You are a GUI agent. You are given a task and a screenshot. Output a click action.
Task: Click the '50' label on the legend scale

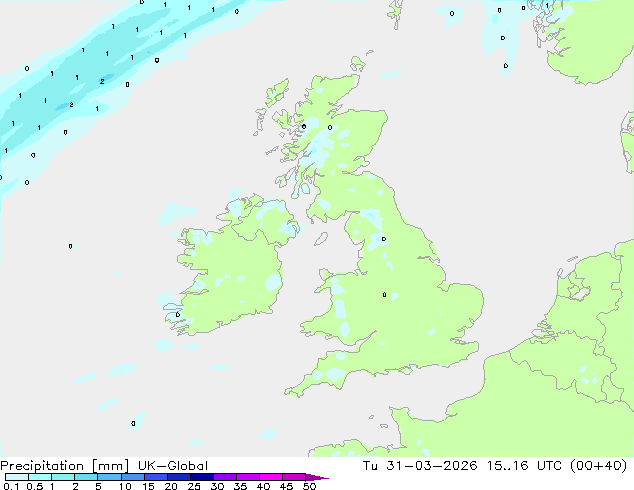[310, 486]
